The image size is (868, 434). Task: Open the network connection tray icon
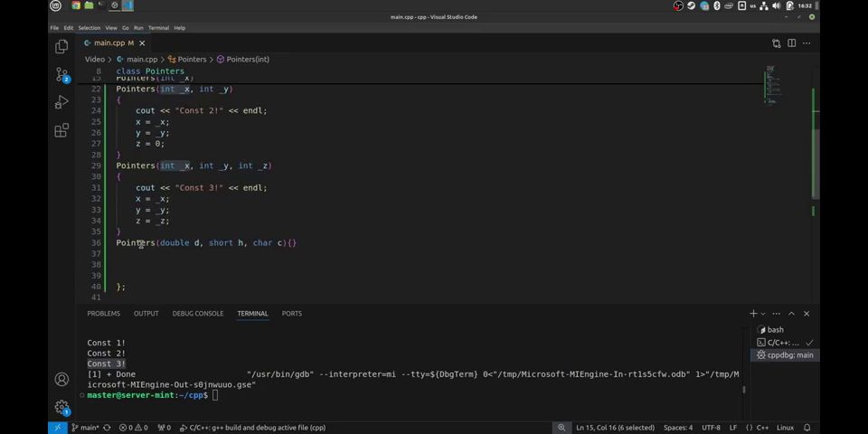[x=764, y=5]
